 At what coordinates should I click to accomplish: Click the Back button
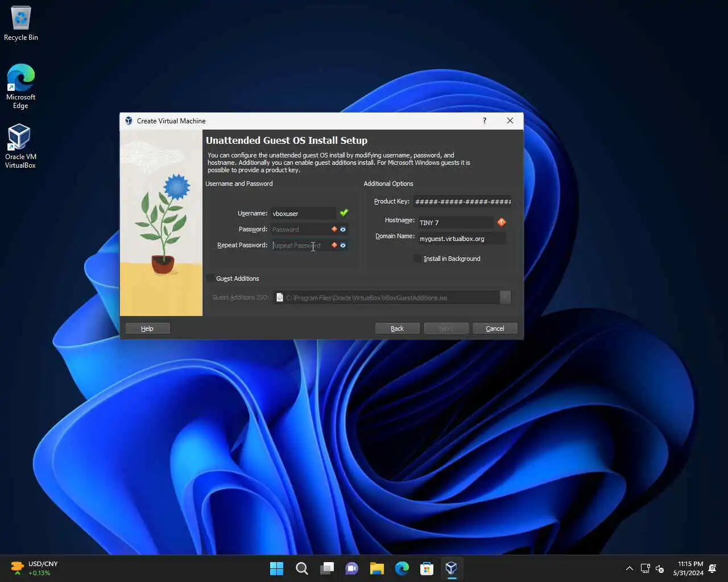398,329
